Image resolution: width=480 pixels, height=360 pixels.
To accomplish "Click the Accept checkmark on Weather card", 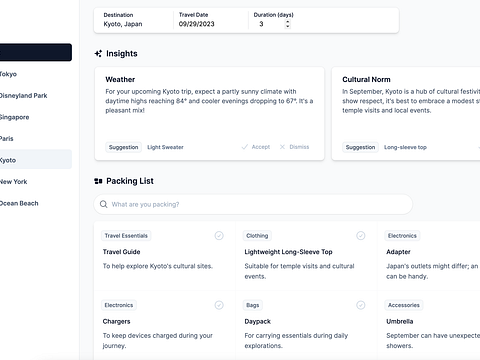I will pos(256,147).
